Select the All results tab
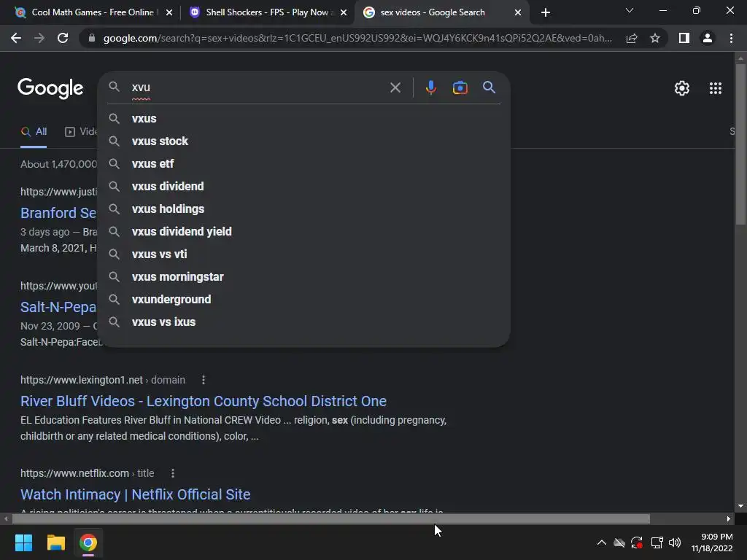 pyautogui.click(x=34, y=132)
